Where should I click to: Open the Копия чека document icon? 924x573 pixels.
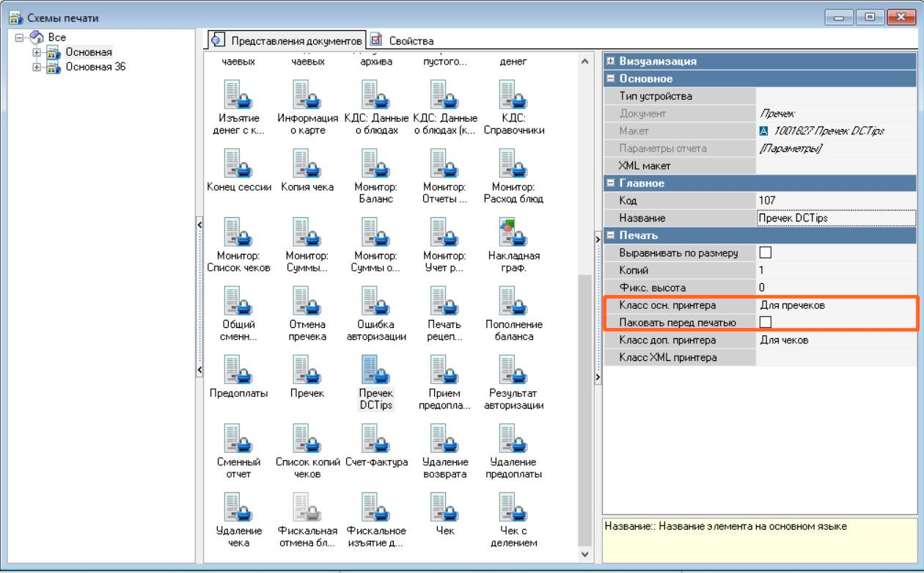coord(307,164)
